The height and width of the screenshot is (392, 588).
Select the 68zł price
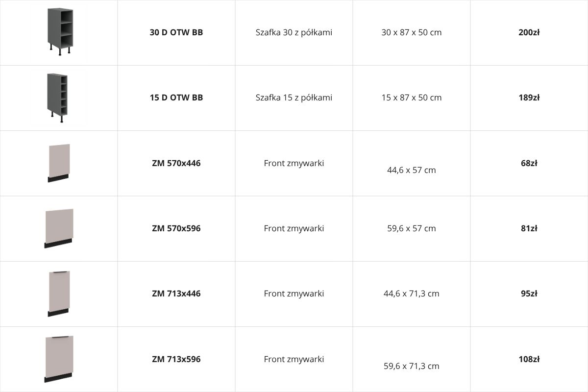click(x=529, y=163)
